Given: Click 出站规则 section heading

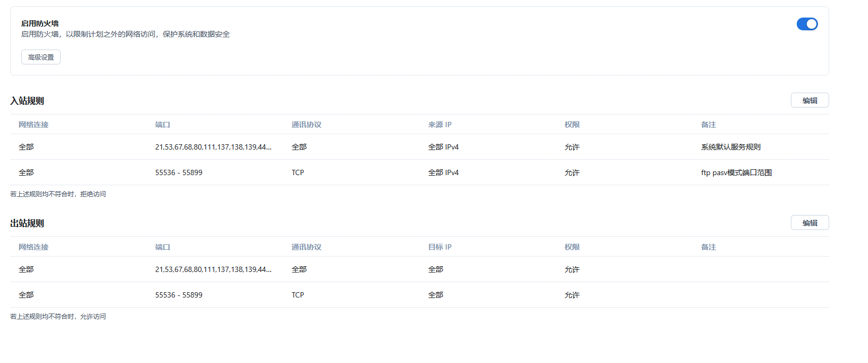Looking at the screenshot, I should [27, 223].
